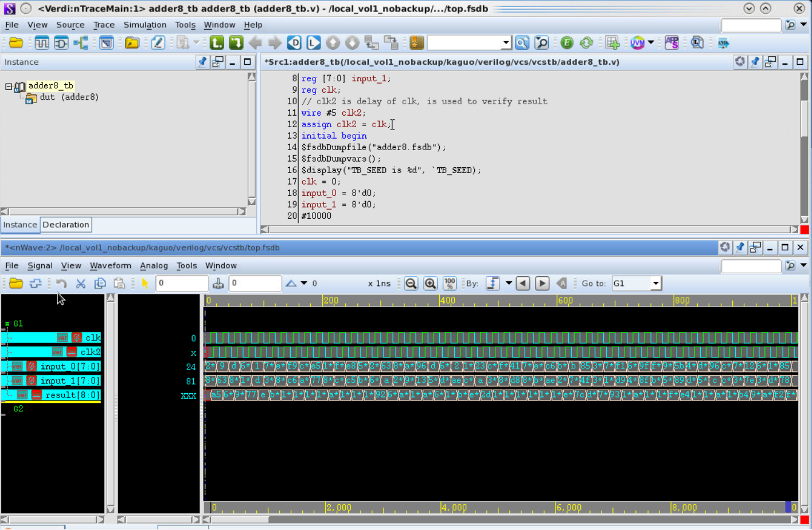This screenshot has width=812, height=530.
Task: Click the new schematic window icon
Action: click(61, 43)
